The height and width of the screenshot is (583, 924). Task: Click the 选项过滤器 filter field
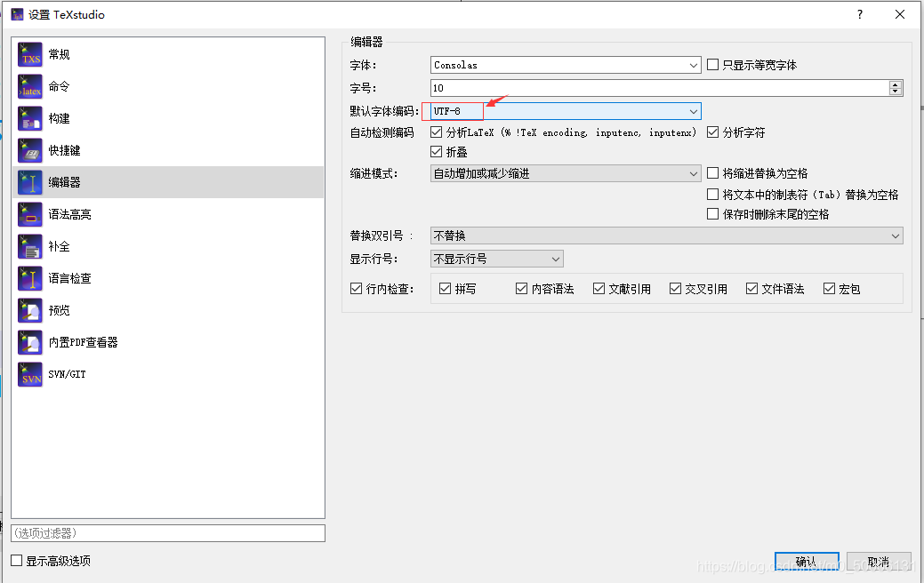coord(168,533)
